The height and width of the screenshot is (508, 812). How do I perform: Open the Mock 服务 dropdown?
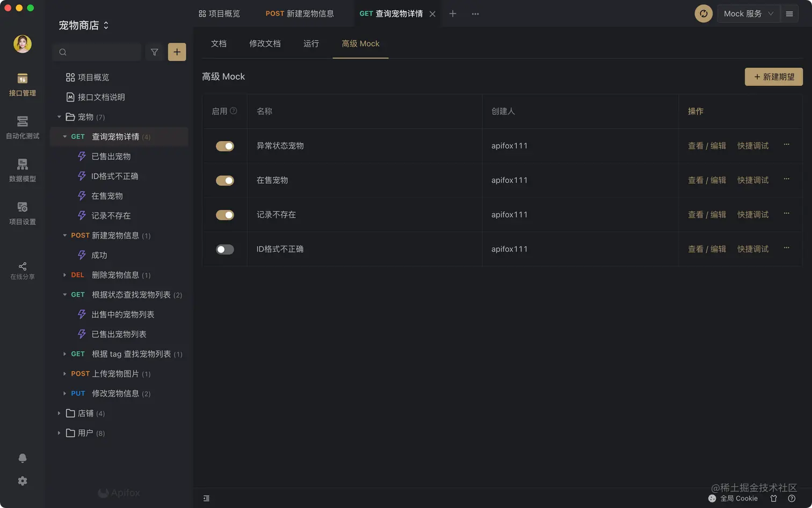point(748,13)
